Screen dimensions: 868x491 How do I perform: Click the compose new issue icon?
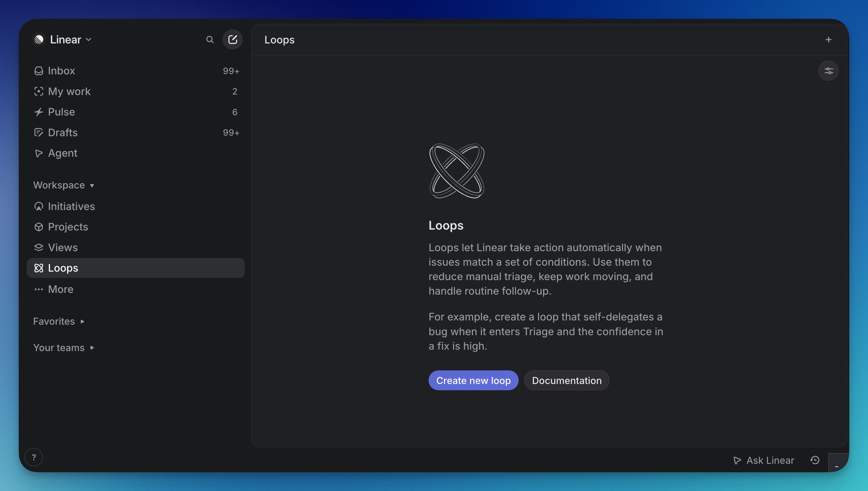[x=233, y=40]
